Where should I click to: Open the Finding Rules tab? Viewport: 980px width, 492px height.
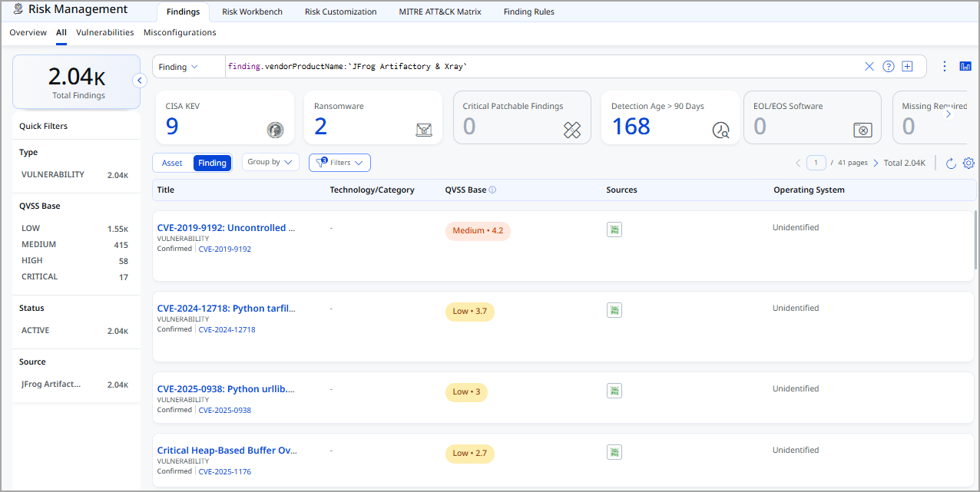pos(528,12)
